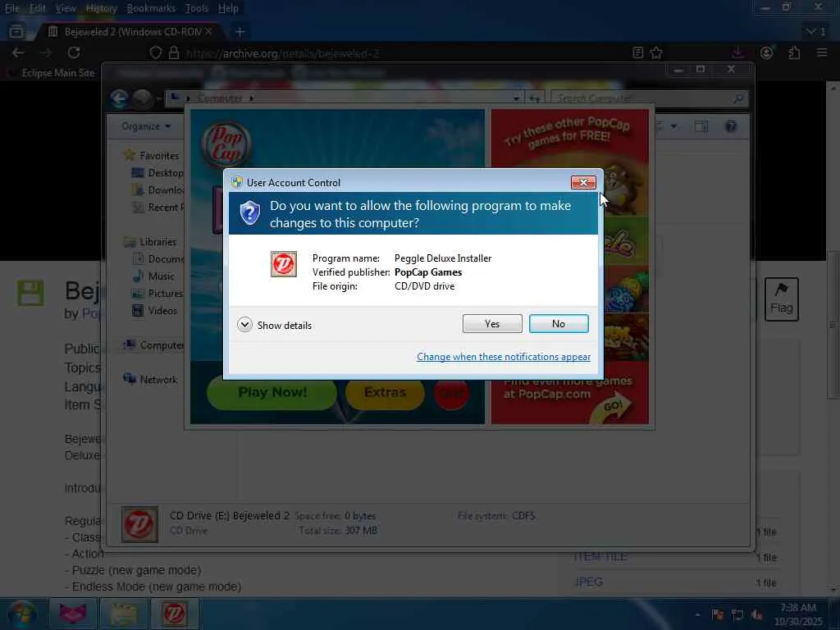Click the Explorer folder taskbar icon
The image size is (840, 630).
pos(123,614)
